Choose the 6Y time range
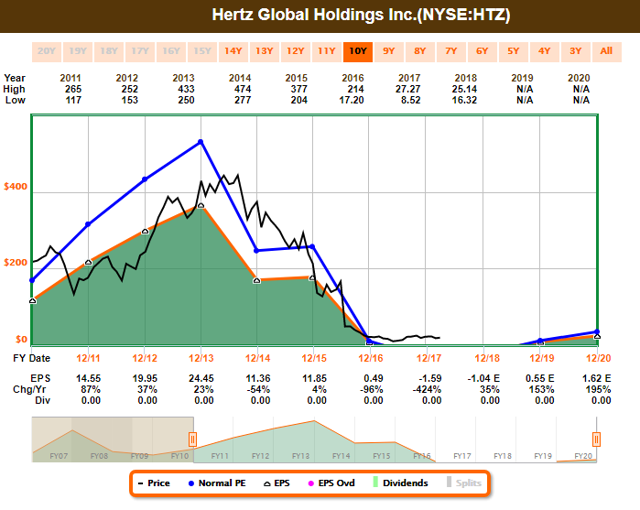 482,51
